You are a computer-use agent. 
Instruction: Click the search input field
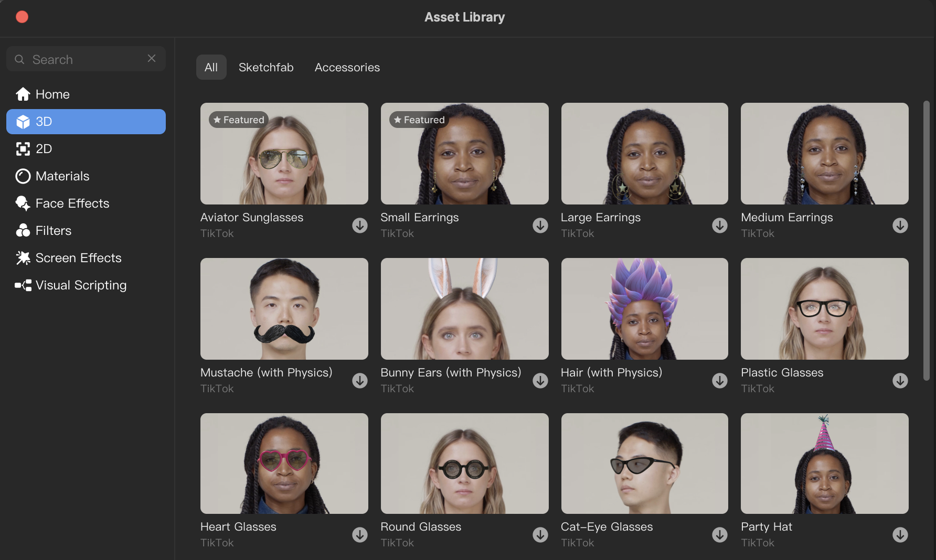(79, 59)
